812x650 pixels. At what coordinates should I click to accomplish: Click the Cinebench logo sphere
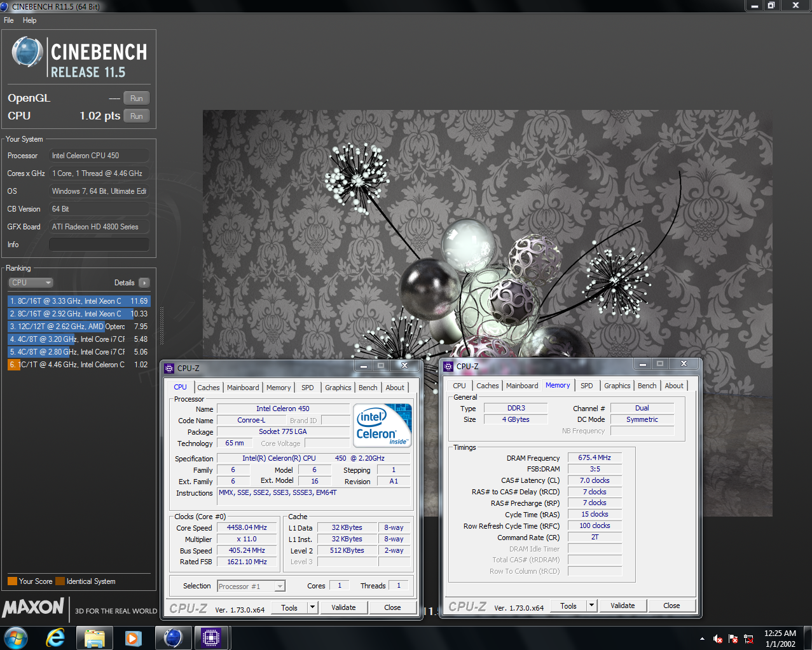27,52
